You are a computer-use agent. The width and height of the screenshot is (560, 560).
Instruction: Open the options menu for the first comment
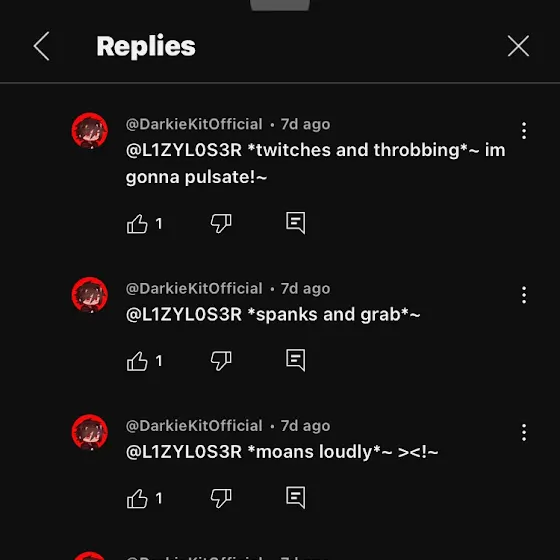(x=524, y=131)
